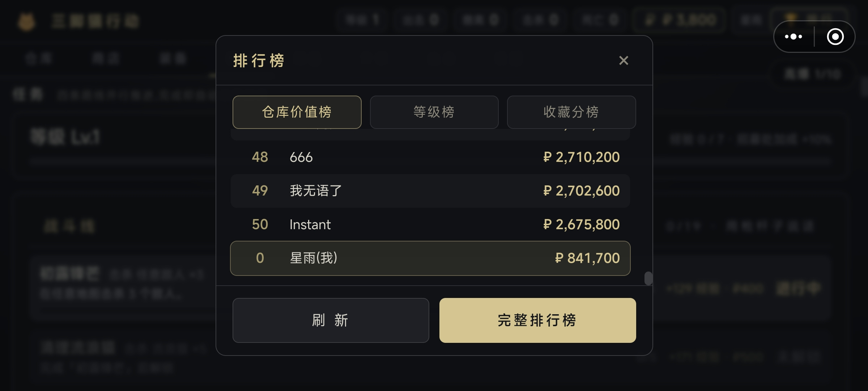Click the ₽ 2,710,200 value entry
This screenshot has width=868, height=391.
(582, 157)
